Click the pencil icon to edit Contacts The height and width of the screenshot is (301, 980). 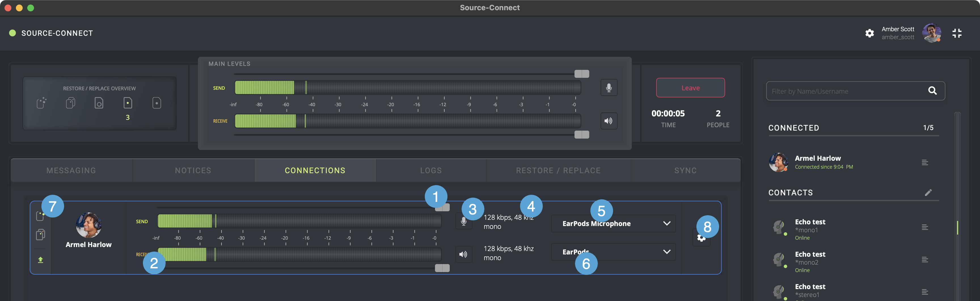coord(928,193)
